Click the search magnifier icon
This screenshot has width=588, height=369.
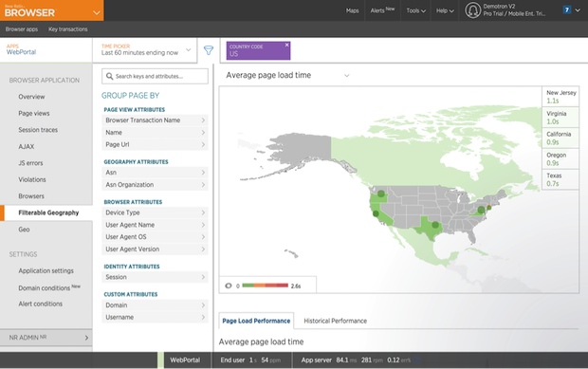pos(109,76)
